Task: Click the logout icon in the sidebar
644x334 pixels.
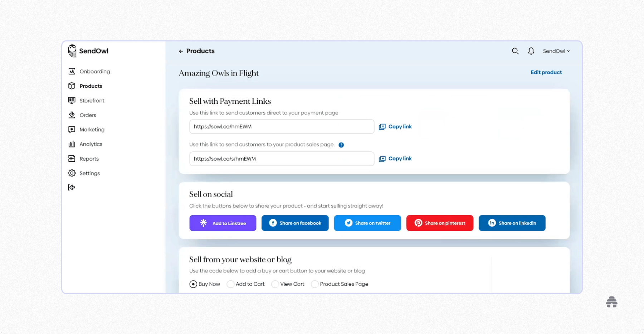Action: [71, 187]
